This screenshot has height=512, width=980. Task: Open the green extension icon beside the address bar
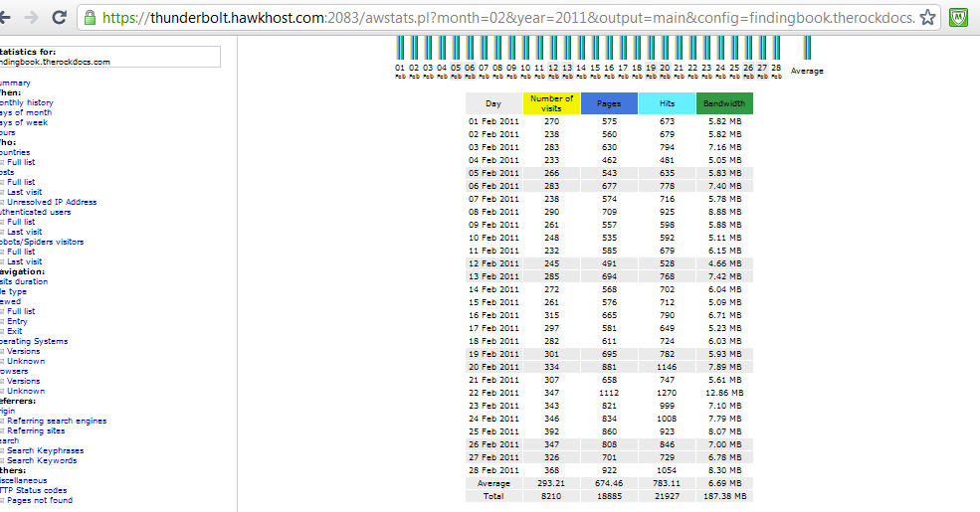(959, 17)
